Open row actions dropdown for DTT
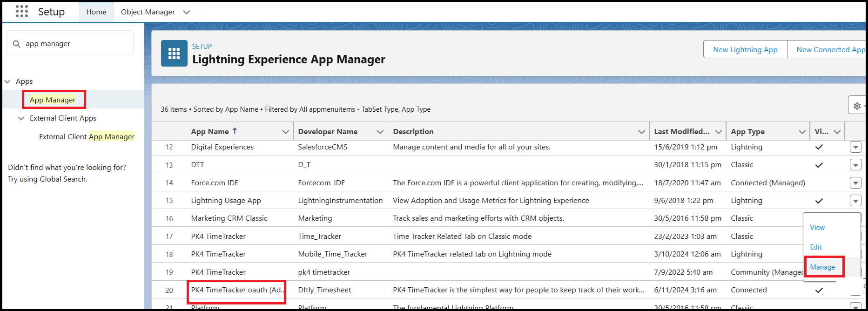This screenshot has width=868, height=311. [855, 165]
